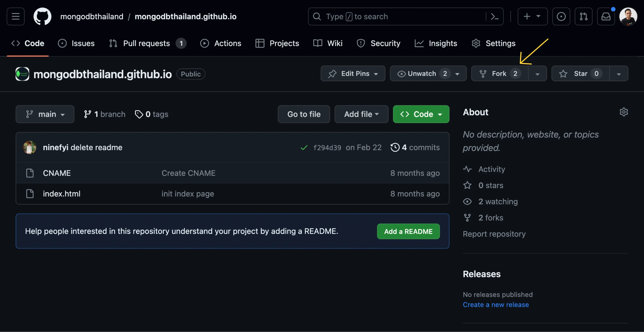Open the green Code dropdown
This screenshot has width=644, height=332.
pos(421,114)
